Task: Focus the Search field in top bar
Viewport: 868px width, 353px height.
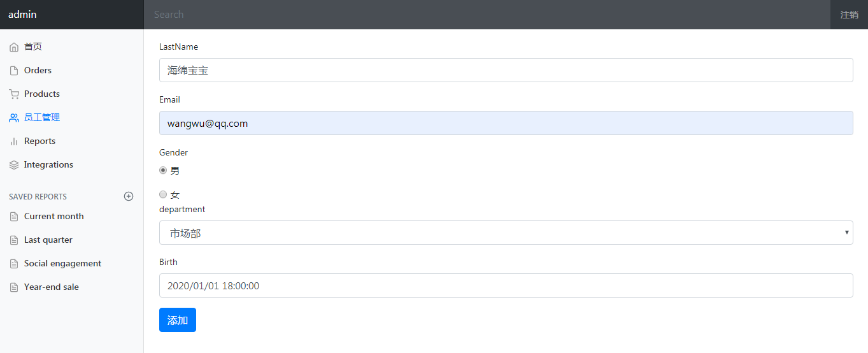Action: click(x=487, y=15)
